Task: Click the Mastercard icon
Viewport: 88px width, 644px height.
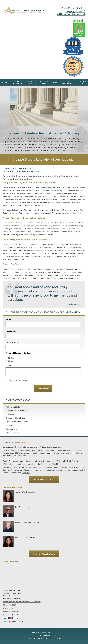Action: click(x=10, y=618)
